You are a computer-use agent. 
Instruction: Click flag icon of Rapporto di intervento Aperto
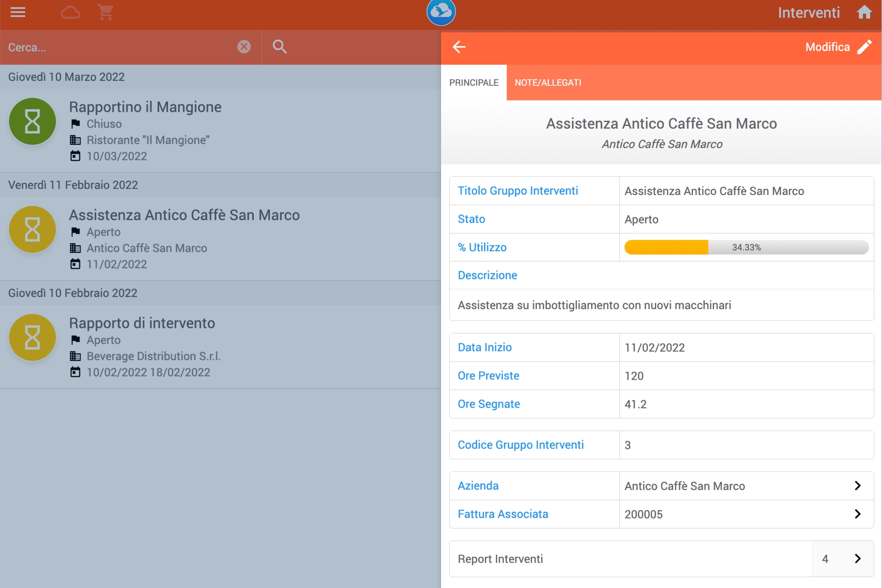click(x=75, y=340)
